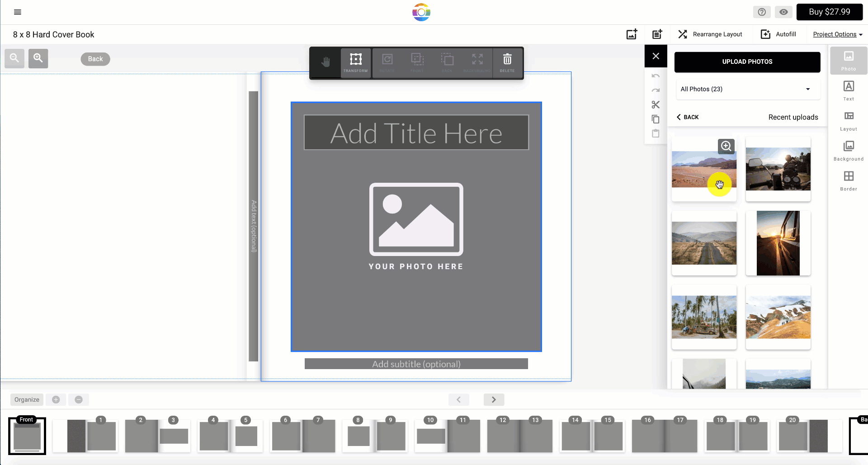Open the hamburger menu
Screen dimensions: 868x465
tap(18, 12)
